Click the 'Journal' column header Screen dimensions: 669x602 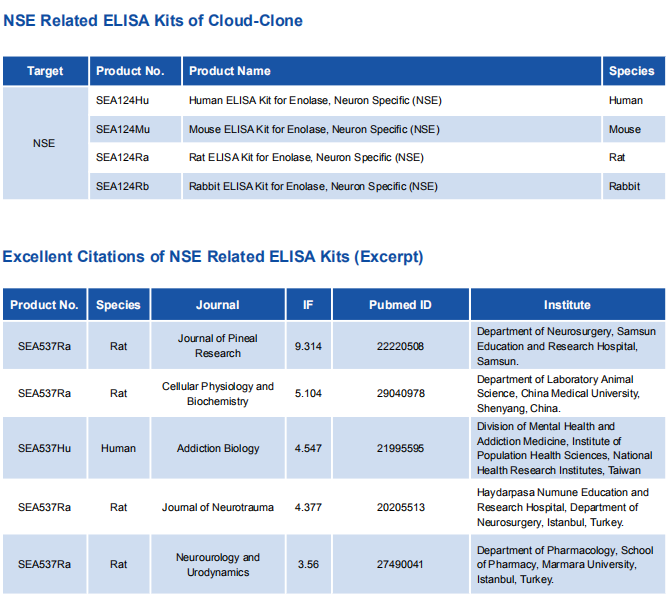click(218, 305)
